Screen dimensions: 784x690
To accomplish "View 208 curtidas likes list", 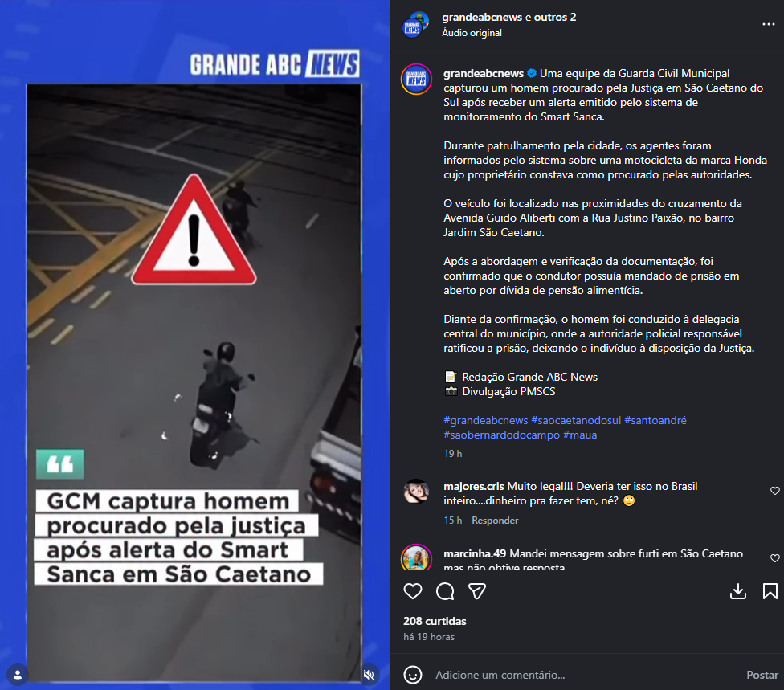I will pyautogui.click(x=435, y=621).
